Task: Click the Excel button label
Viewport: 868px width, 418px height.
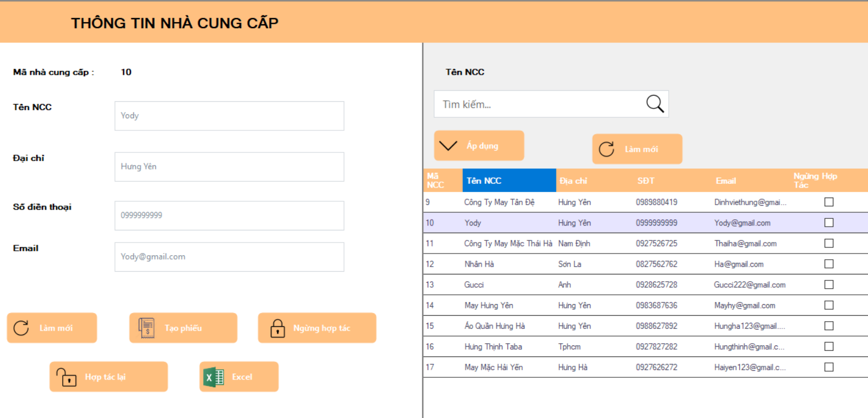Action: click(242, 377)
